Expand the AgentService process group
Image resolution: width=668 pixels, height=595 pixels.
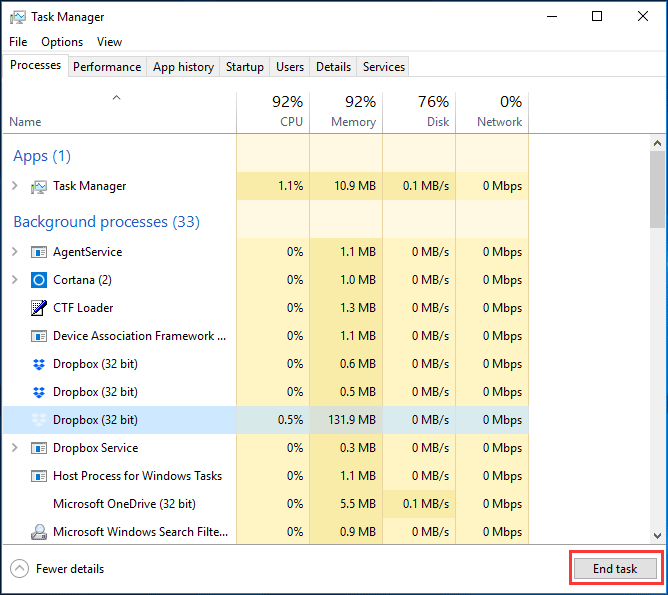tap(15, 252)
